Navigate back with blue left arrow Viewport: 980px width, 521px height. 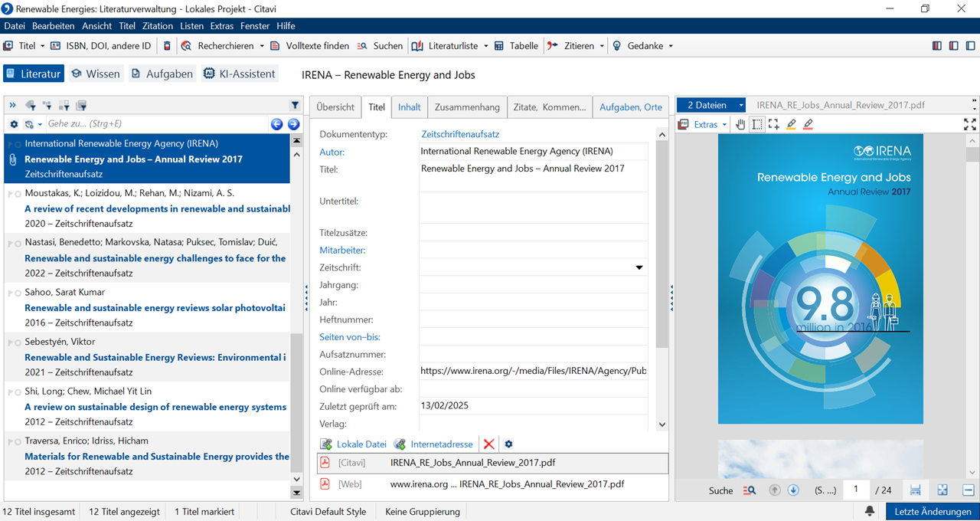coord(277,124)
